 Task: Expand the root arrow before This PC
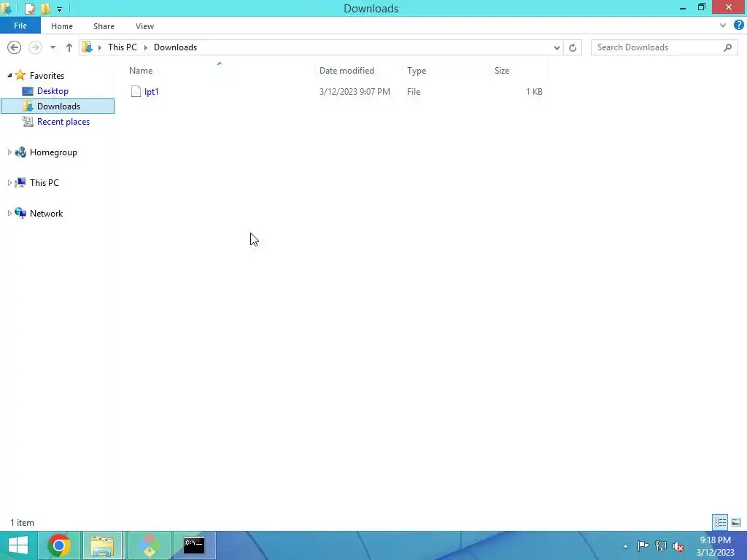(99, 47)
